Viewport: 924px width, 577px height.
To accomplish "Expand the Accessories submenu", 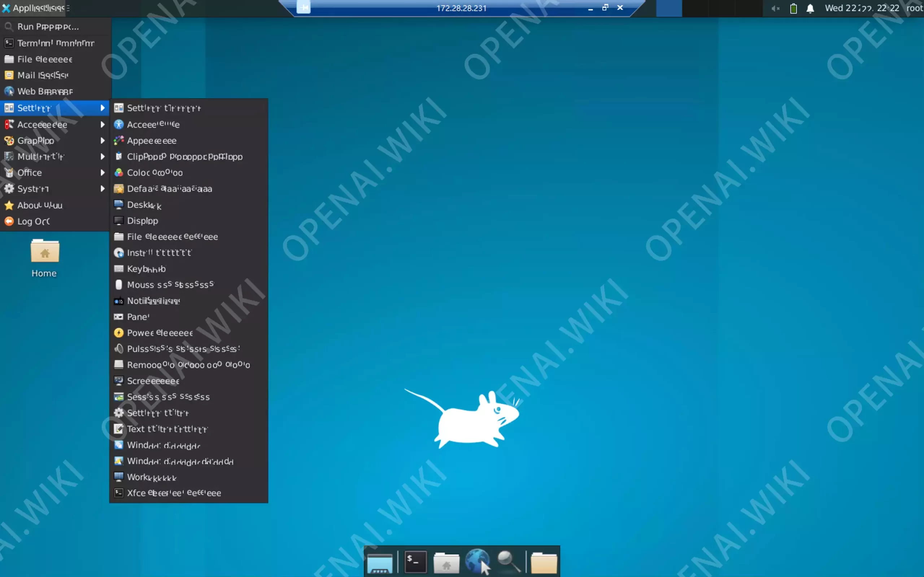I will [55, 124].
